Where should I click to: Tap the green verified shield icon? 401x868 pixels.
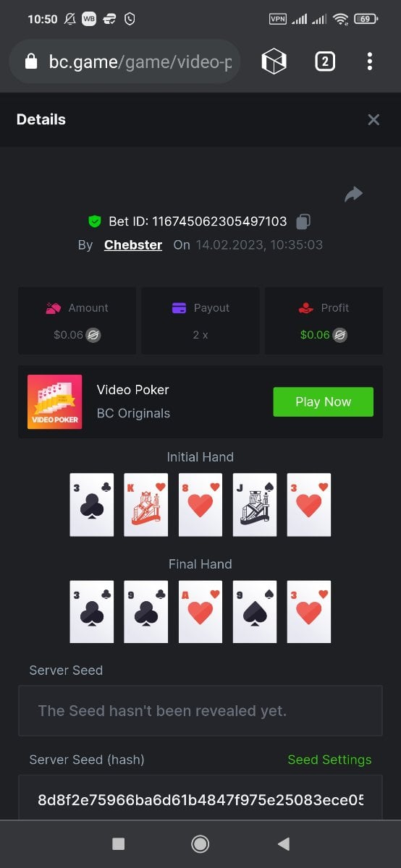pyautogui.click(x=94, y=221)
